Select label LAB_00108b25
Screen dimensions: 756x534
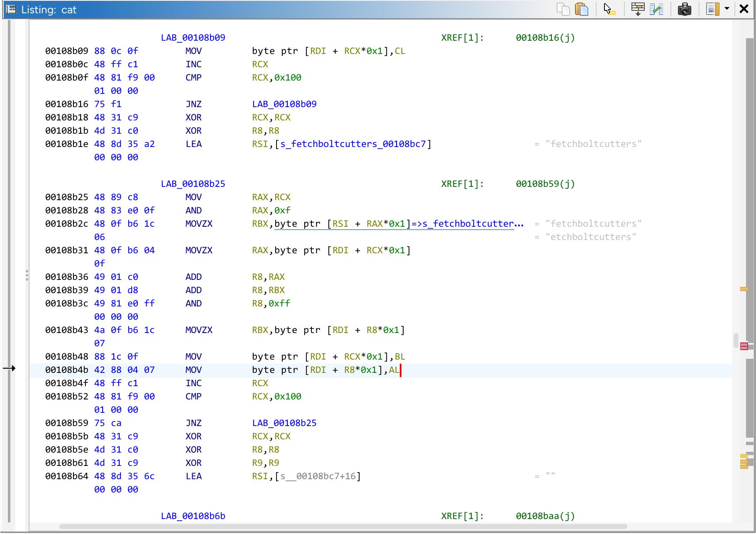[193, 184]
